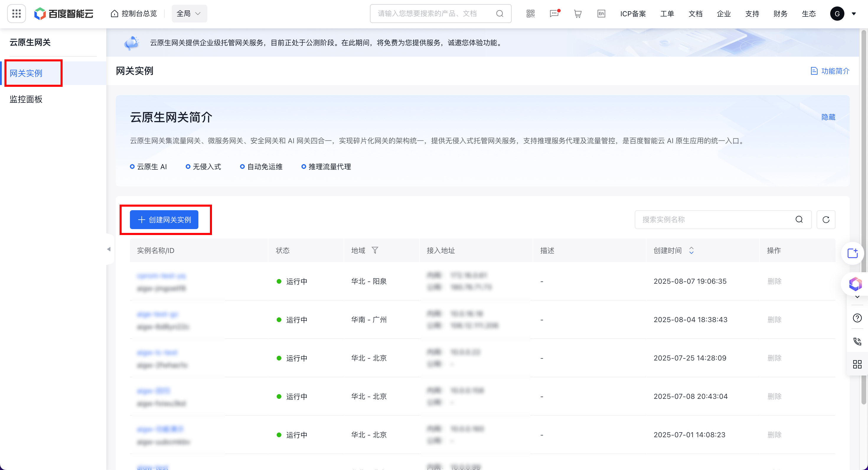
Task: Click 华北 - 阳泉 region cell
Action: pyautogui.click(x=369, y=281)
